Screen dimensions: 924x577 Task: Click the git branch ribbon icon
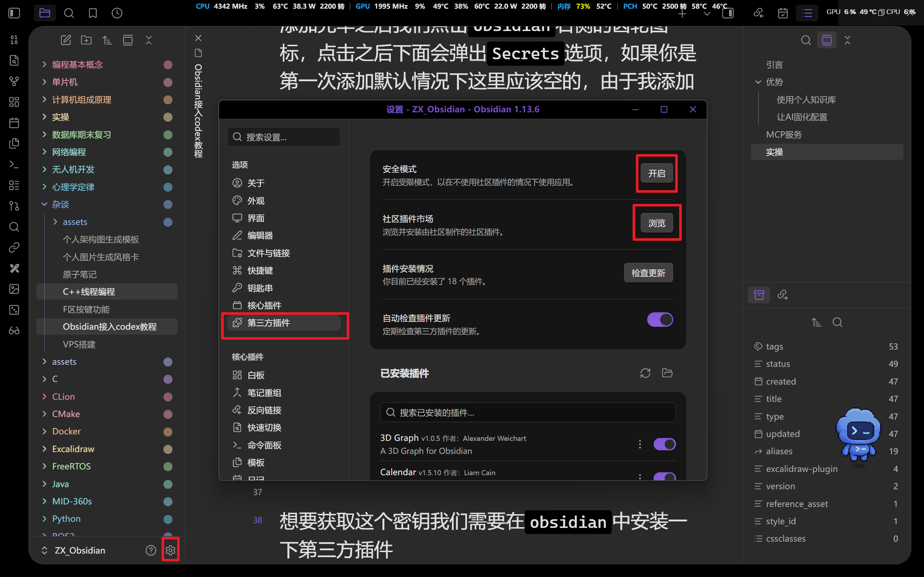tap(14, 206)
